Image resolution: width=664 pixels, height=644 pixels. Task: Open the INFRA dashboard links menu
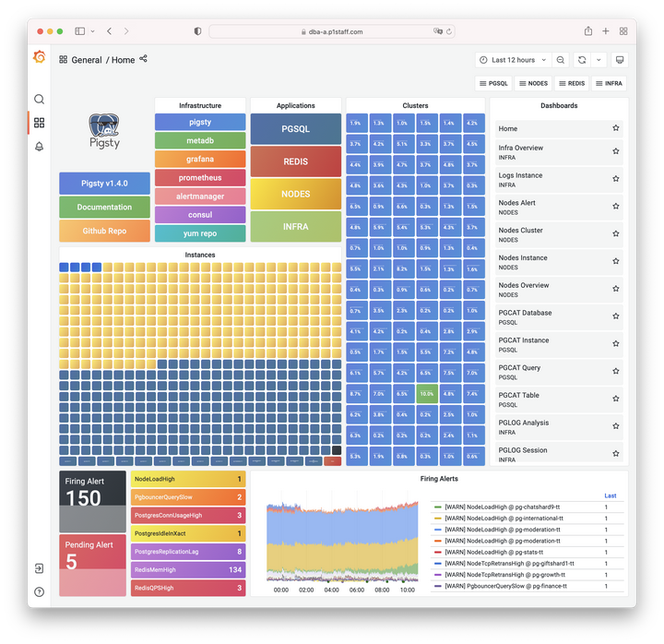click(609, 83)
